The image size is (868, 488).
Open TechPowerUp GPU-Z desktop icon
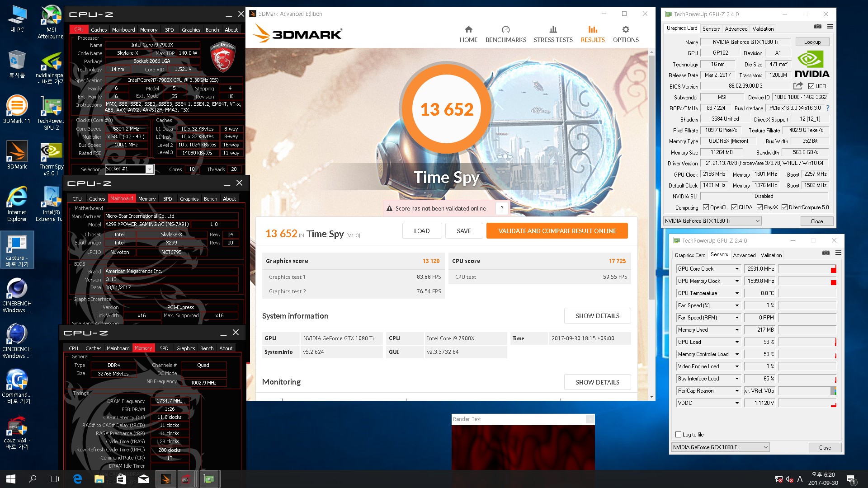[51, 113]
